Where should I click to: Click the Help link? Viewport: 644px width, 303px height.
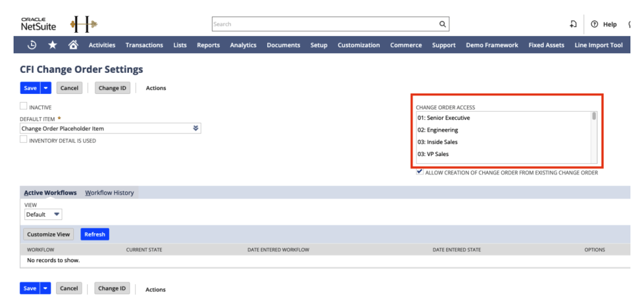610,24
